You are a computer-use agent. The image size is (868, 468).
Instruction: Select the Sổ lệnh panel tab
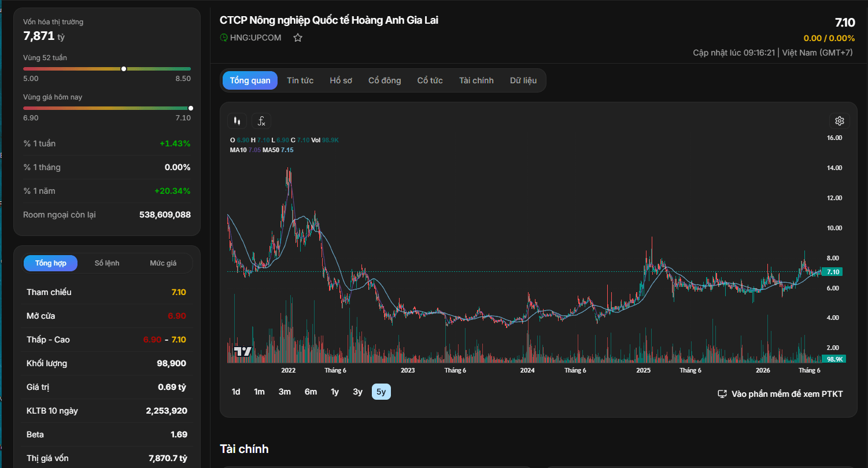[107, 263]
